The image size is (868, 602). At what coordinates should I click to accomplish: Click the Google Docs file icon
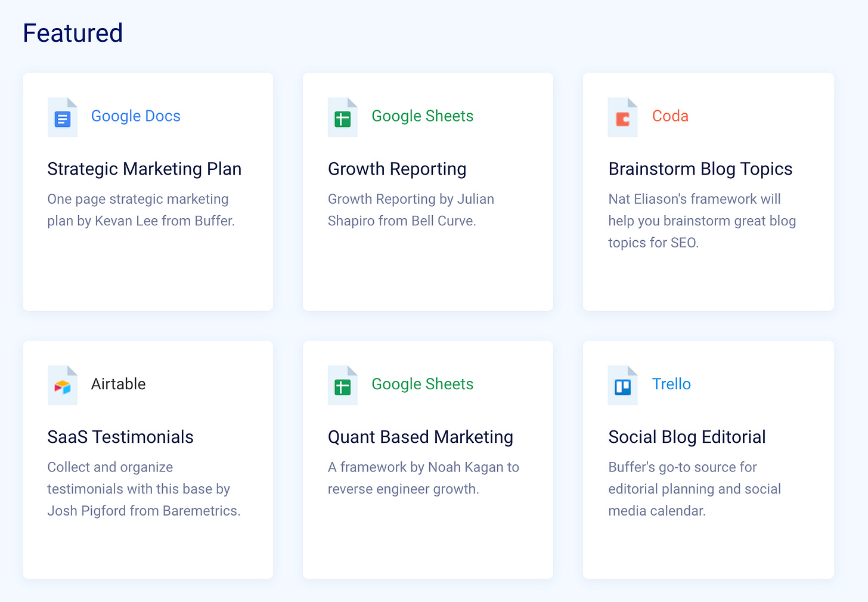point(63,117)
